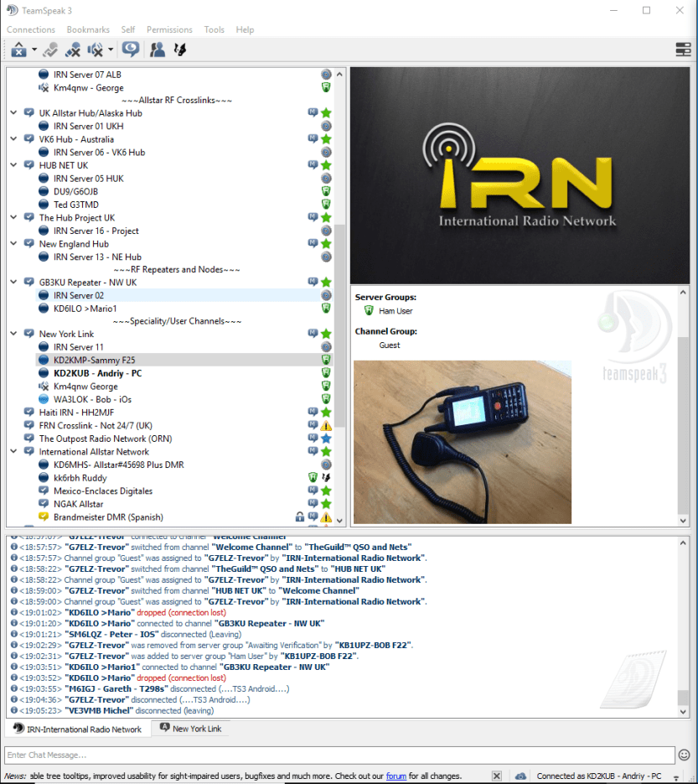
Task: Click the layout icon at toolbar's far right
Action: pyautogui.click(x=683, y=49)
